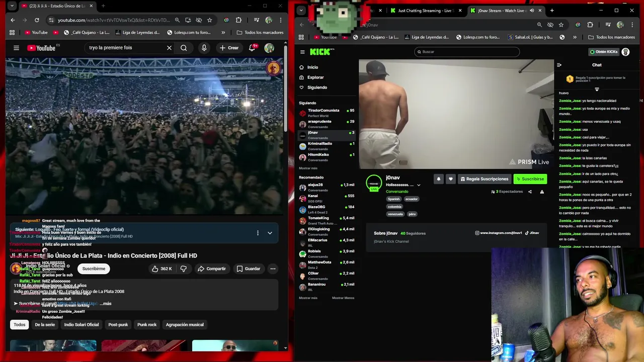Open YouTube account avatar menu
The image size is (644, 362).
tap(269, 48)
